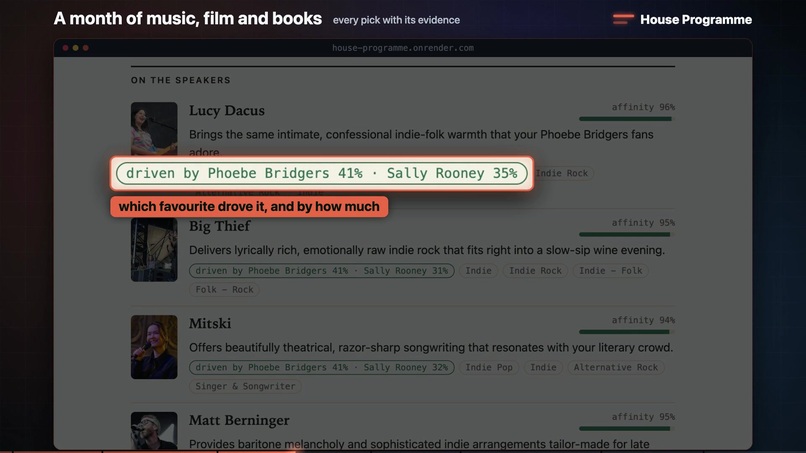Click the Indie Rock tag under Lucy Dacus
The height and width of the screenshot is (453, 806).
tap(562, 173)
